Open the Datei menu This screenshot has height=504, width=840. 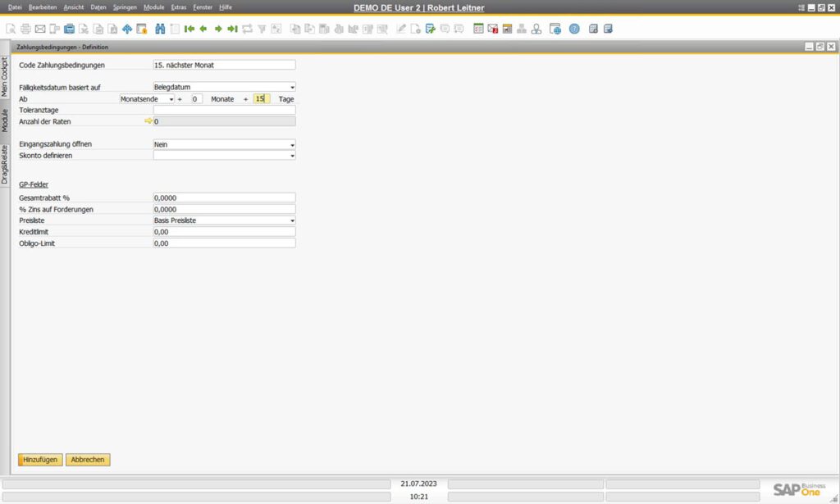coord(15,7)
